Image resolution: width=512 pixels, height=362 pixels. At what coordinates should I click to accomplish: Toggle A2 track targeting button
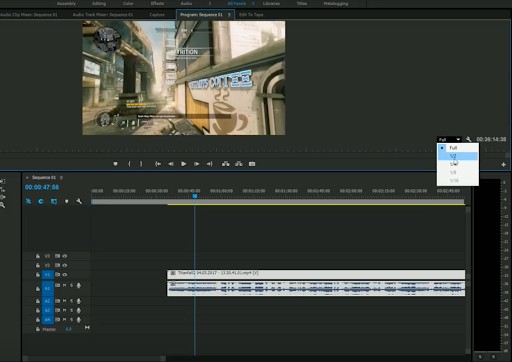48,301
